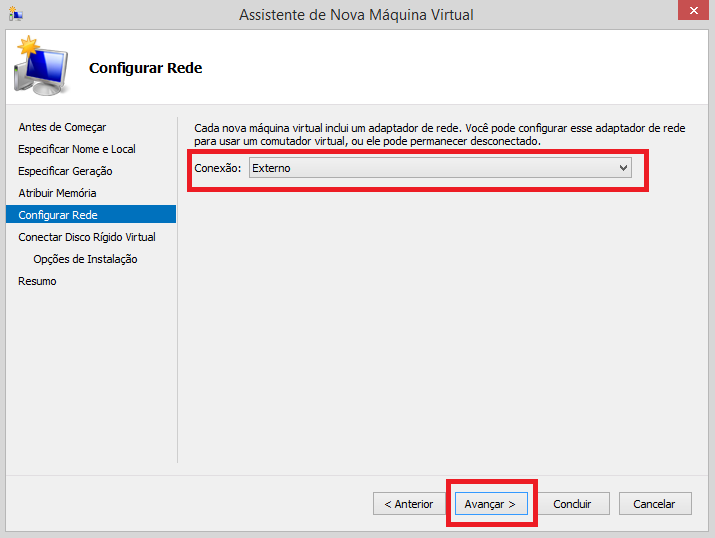Jump to the Atribuir Memória step
Viewport: 715px width, 538px height.
[57, 193]
